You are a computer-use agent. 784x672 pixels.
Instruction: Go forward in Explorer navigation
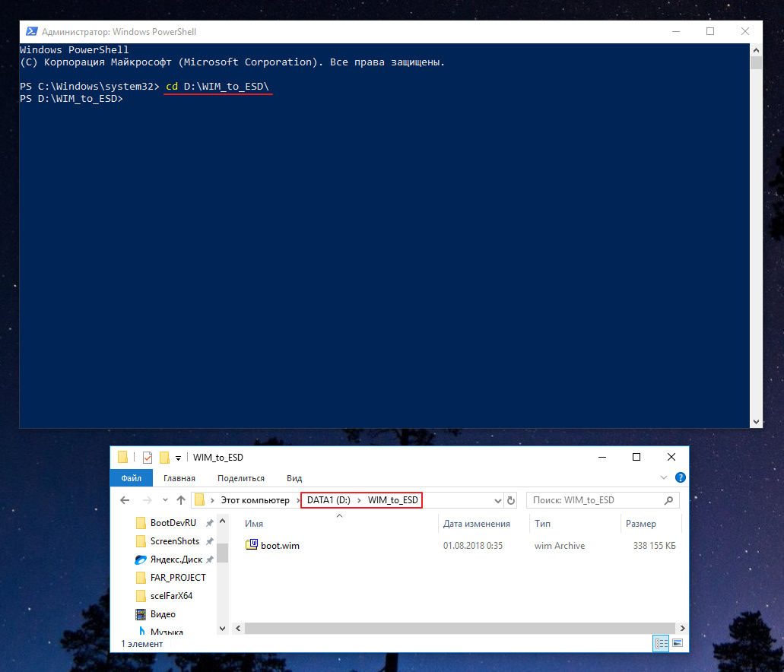coord(147,500)
